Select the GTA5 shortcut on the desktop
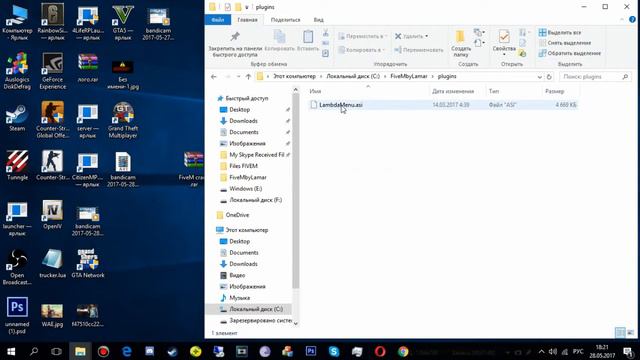The image size is (640, 360). (x=123, y=22)
